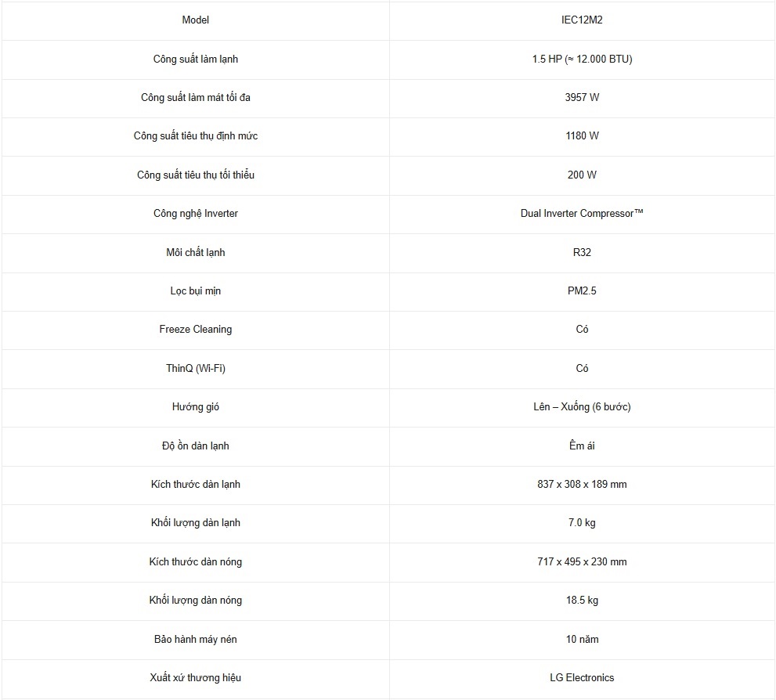Click the 200 W minimum power value

[582, 175]
